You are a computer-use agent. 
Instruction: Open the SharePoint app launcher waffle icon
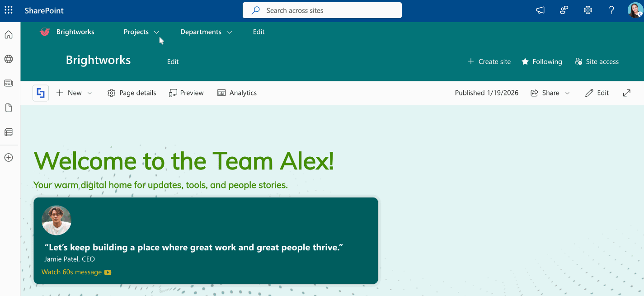(9, 10)
